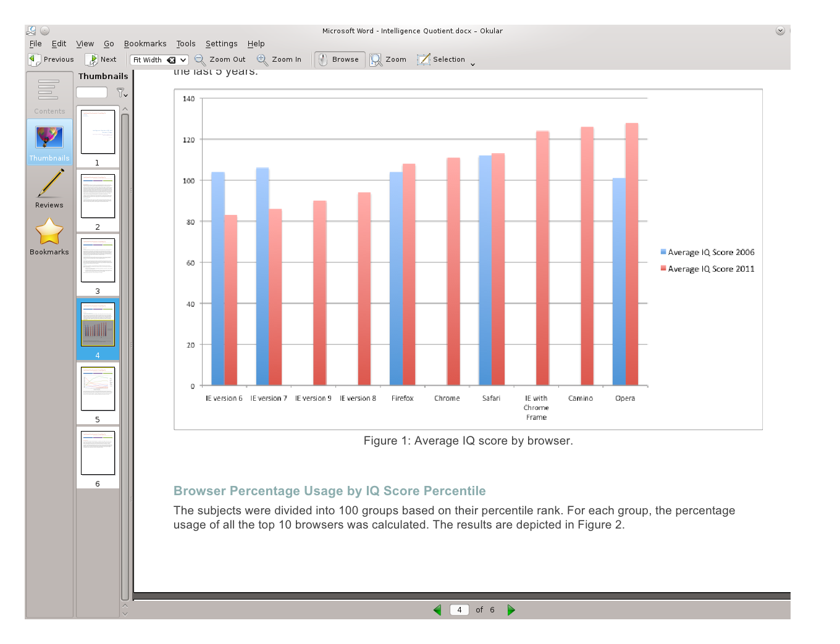840x644 pixels.
Task: Click title bar minimize arrow button
Action: tap(780, 30)
